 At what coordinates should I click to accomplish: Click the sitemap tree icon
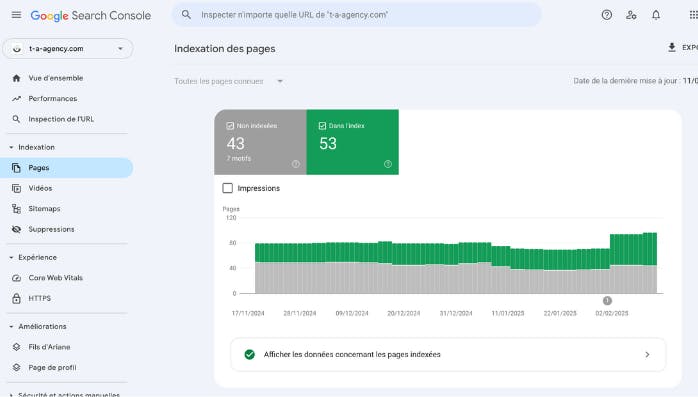tap(16, 209)
